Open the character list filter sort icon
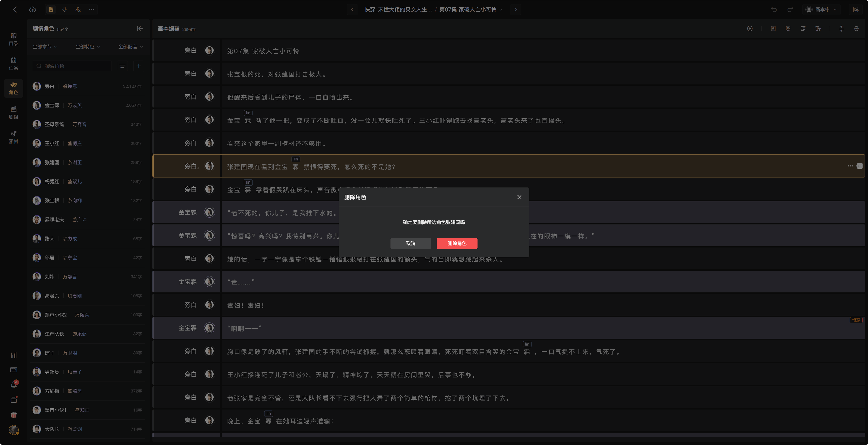 tap(123, 66)
